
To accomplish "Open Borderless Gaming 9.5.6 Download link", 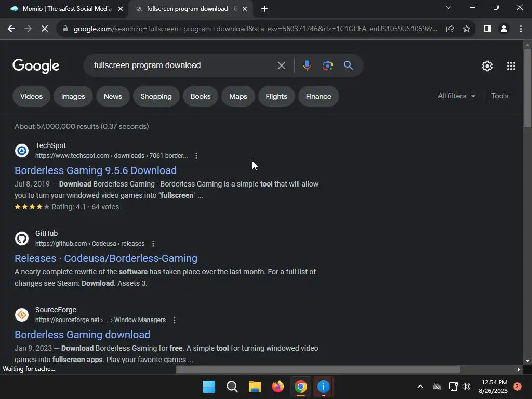I will (x=96, y=170).
